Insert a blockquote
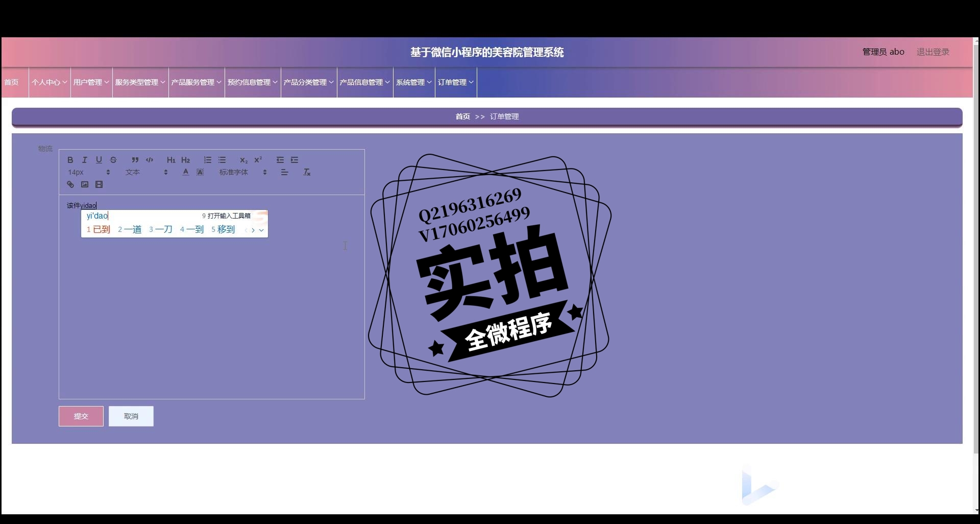Viewport: 980px width, 524px height. [135, 160]
